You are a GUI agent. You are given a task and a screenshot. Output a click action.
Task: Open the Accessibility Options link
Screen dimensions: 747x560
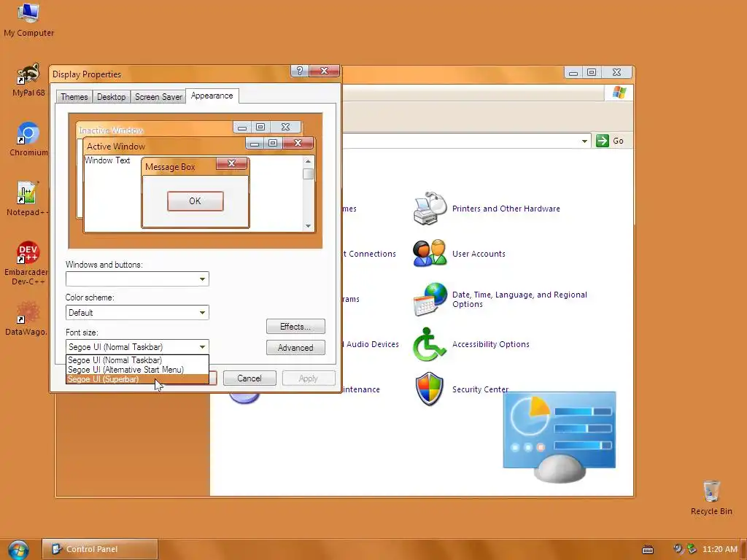pos(491,344)
